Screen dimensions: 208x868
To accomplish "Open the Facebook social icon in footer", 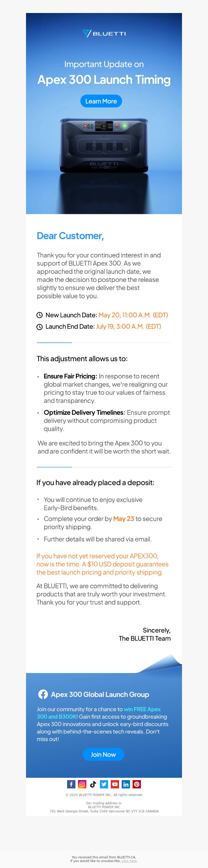I will 71,784.
